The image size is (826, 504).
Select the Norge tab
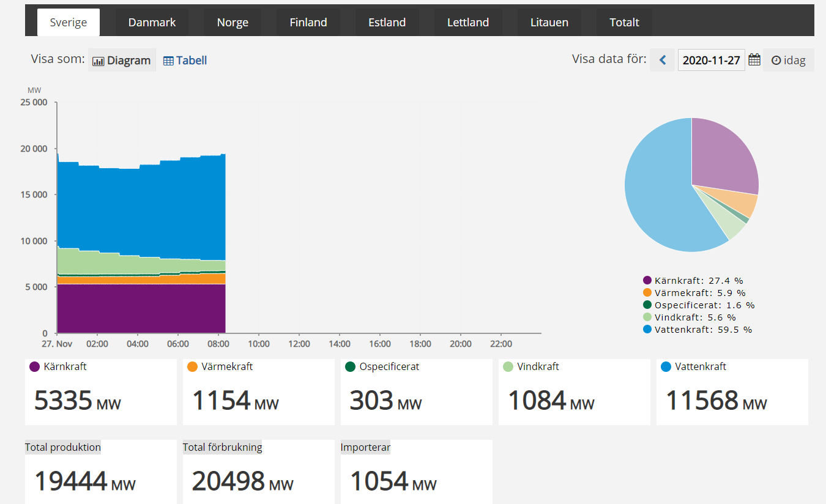point(233,23)
